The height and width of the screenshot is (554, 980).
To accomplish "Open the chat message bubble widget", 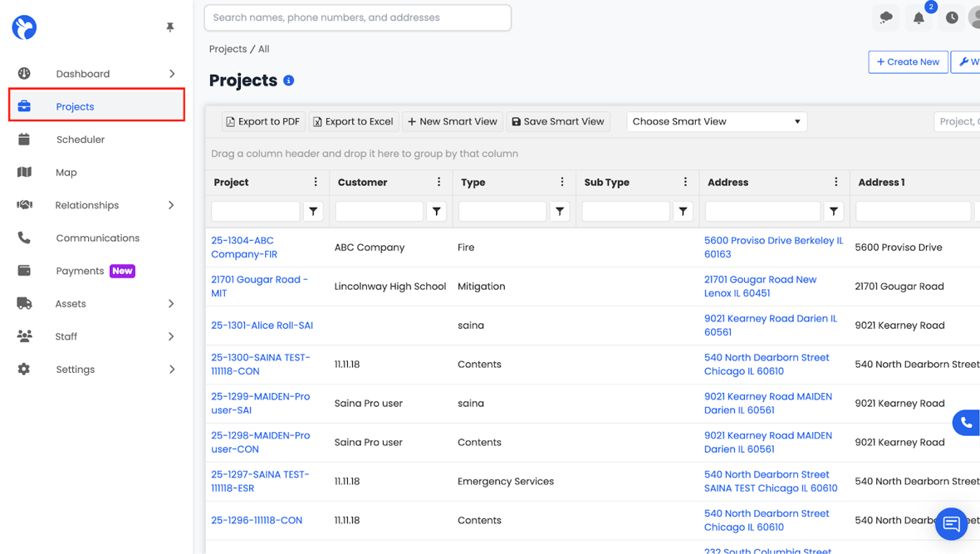I will [x=951, y=523].
